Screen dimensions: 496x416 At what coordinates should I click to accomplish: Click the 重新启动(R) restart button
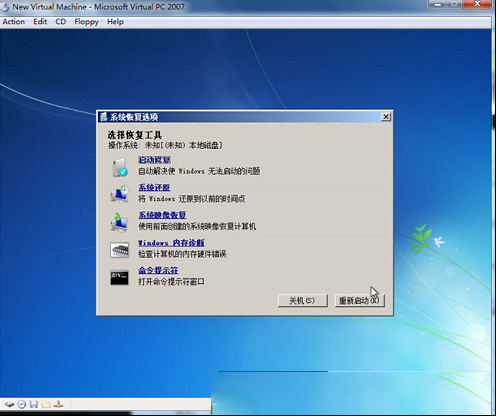point(359,300)
